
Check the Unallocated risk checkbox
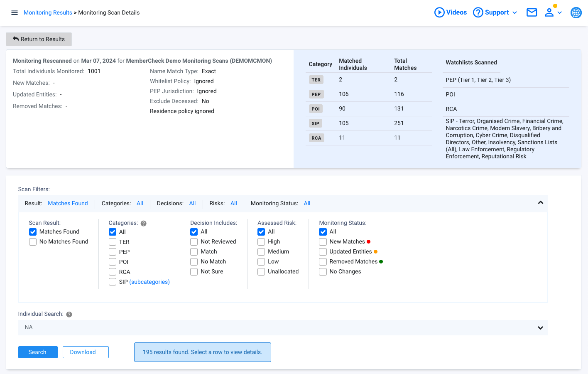click(x=261, y=272)
